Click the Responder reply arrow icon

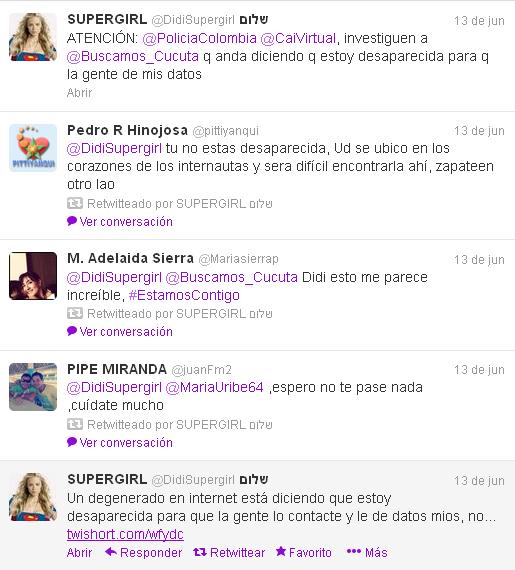[x=111, y=552]
